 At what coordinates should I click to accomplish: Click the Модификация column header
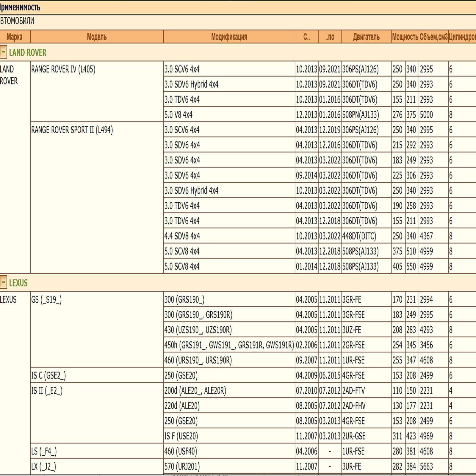coord(229,37)
